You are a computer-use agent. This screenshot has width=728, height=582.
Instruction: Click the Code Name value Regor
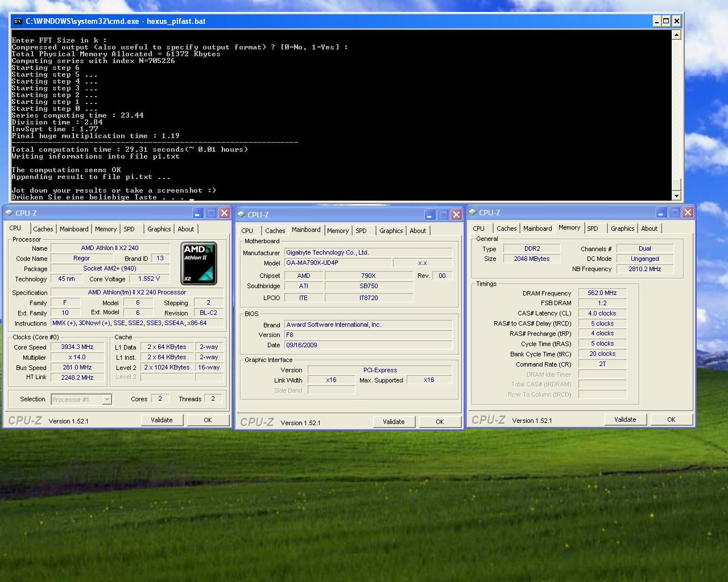[82, 258]
